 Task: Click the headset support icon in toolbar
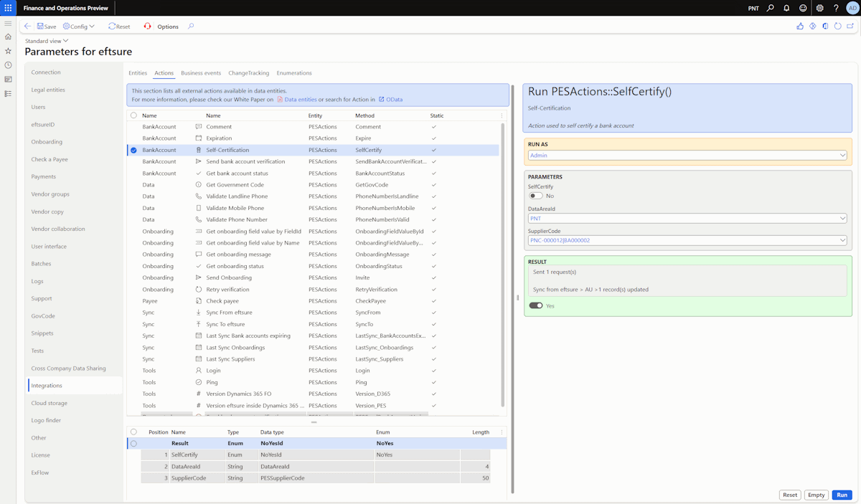(x=147, y=27)
